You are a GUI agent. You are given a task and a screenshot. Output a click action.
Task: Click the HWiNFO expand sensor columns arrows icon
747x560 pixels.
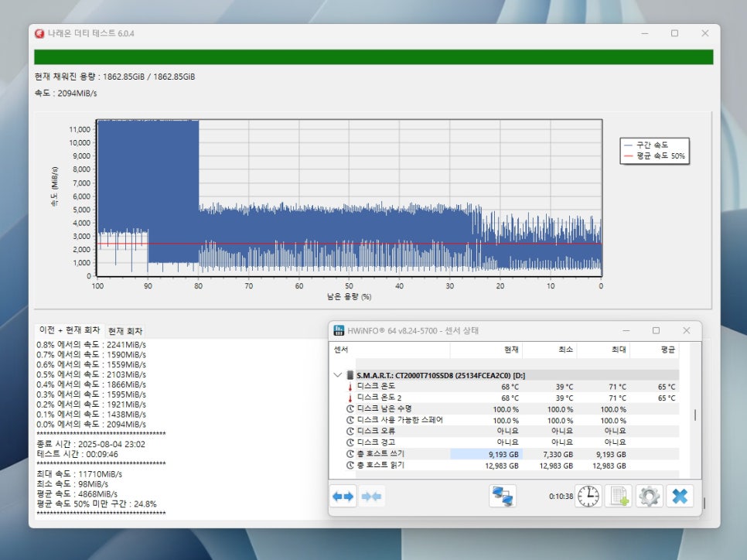[x=343, y=496]
